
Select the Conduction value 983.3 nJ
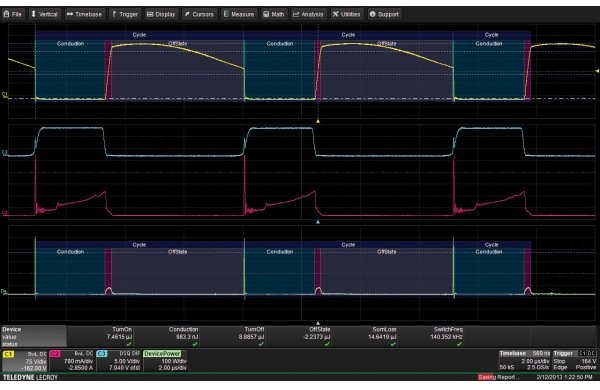[x=187, y=337]
